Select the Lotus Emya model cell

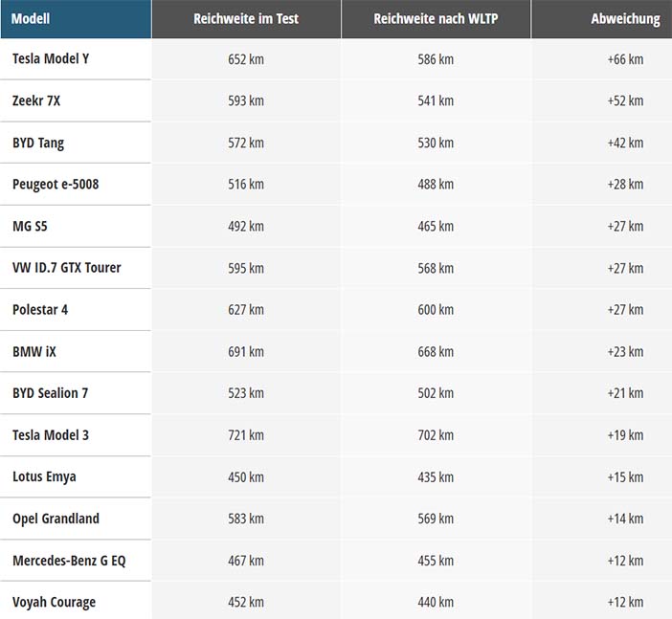[x=44, y=476]
